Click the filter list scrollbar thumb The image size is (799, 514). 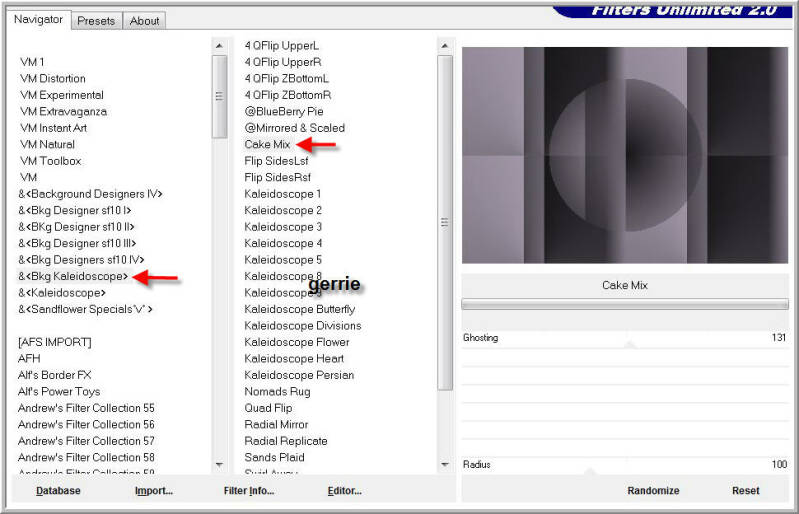coord(444,223)
